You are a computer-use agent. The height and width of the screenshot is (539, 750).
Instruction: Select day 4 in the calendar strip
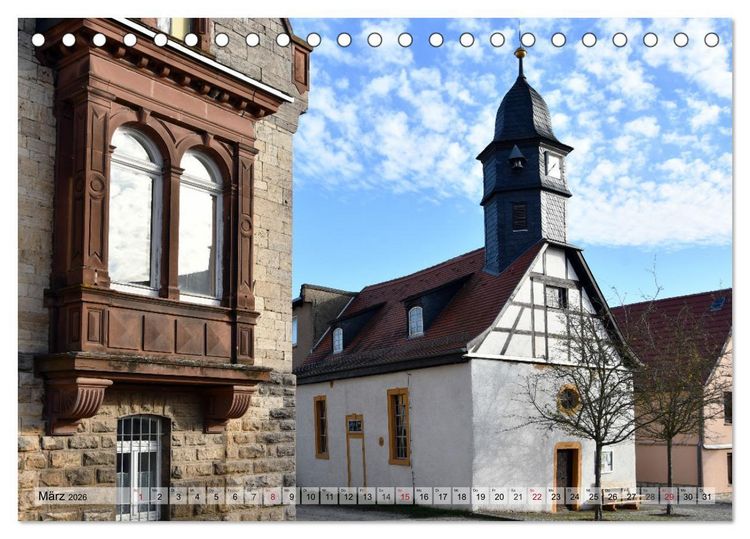click(x=197, y=496)
